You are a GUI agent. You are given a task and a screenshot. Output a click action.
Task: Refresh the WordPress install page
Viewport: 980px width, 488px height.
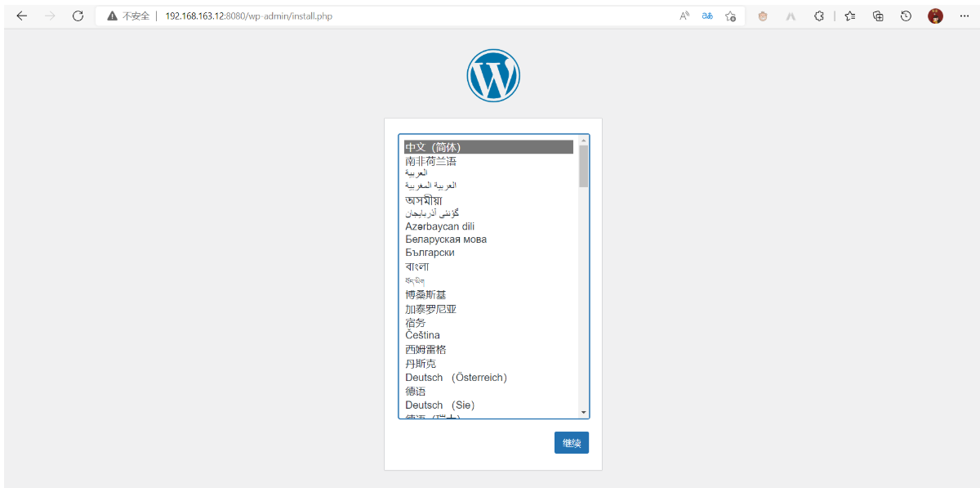point(78,15)
